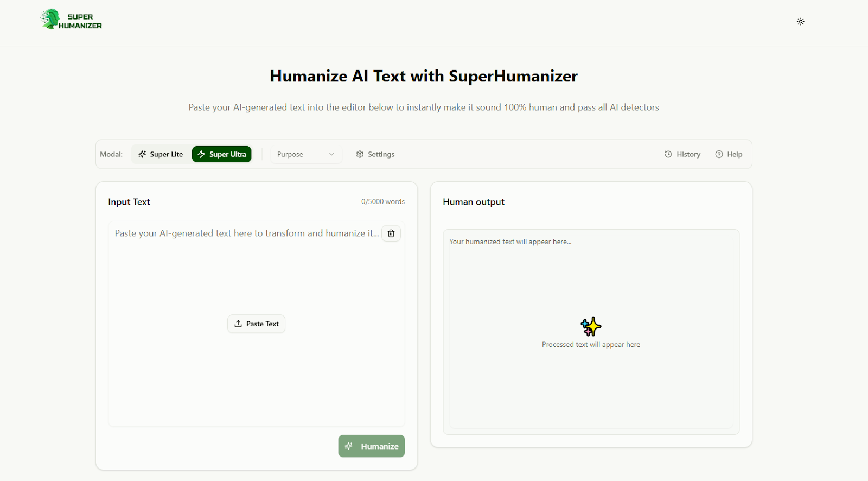Select the Super Ultra mode
Screen dimensions: 868x481
tap(222, 154)
